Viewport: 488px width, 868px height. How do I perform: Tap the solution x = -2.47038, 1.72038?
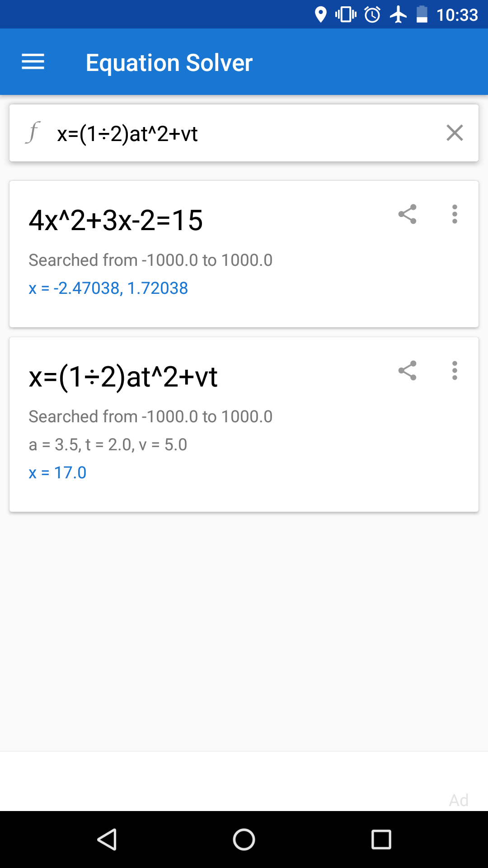tap(108, 288)
